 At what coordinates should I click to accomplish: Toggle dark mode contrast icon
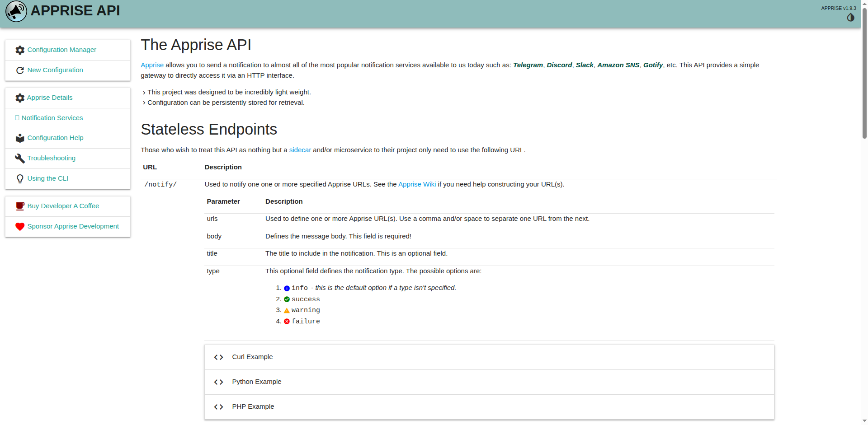(x=850, y=18)
